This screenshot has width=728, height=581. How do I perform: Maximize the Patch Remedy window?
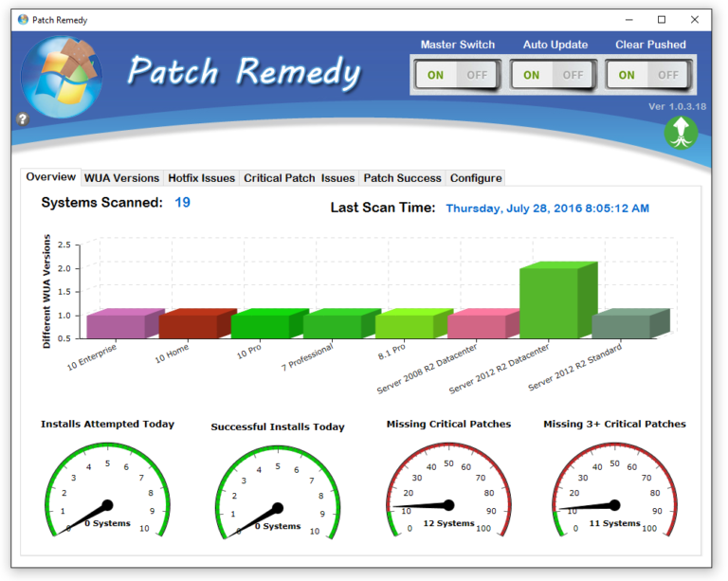[x=662, y=19]
